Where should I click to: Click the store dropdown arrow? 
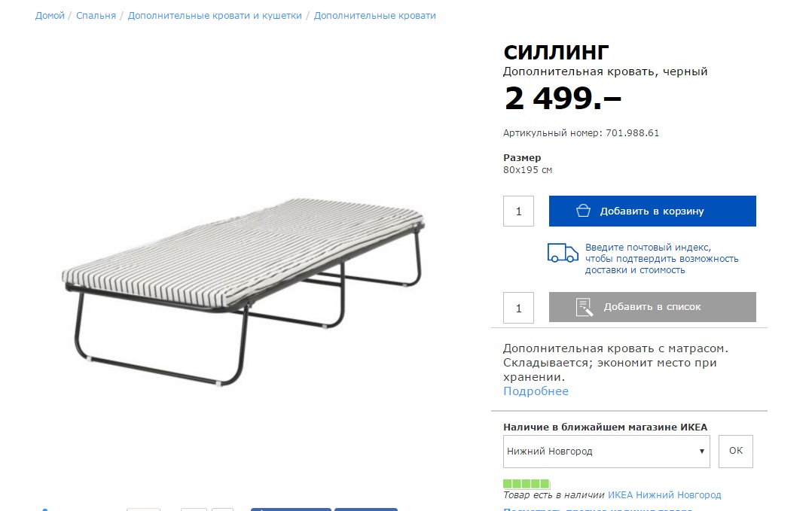coord(702,452)
